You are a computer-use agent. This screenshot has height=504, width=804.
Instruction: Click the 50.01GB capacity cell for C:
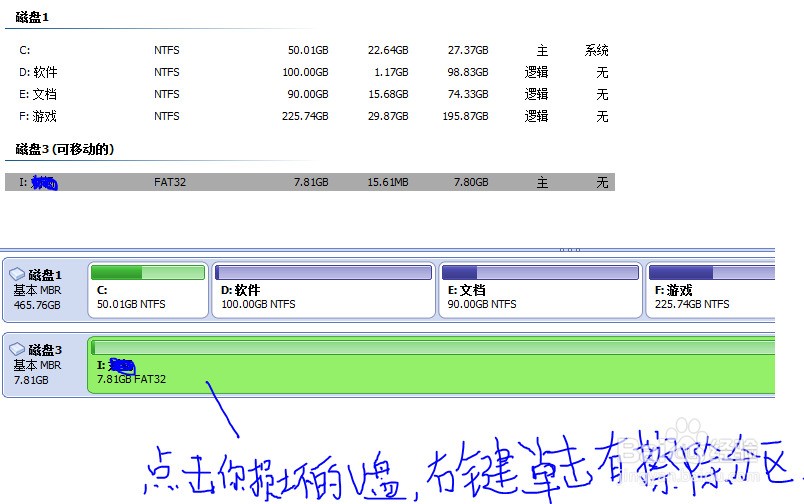[308, 50]
